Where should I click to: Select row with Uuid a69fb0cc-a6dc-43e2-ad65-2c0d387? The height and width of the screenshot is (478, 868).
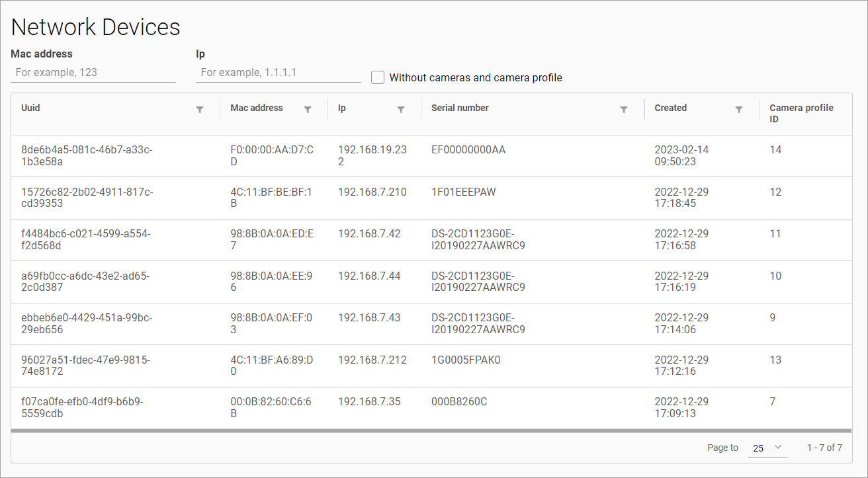point(87,282)
